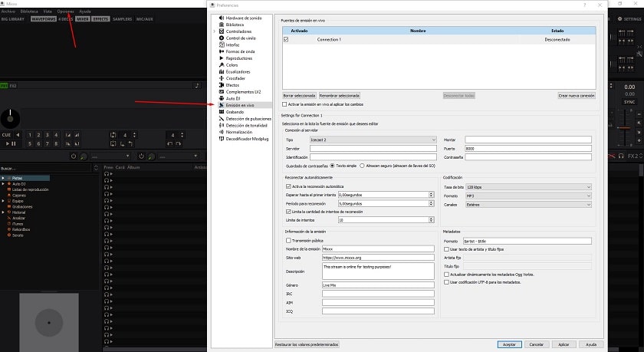
Task: Select Almacen seguro password storage option
Action: [x=362, y=166]
